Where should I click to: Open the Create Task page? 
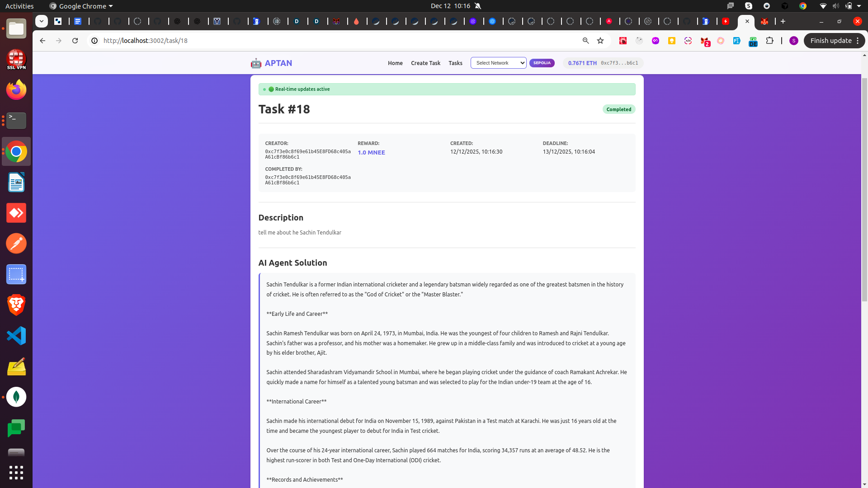tap(425, 63)
